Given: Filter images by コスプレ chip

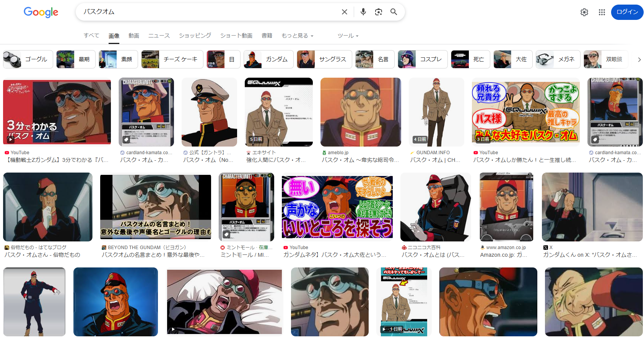Looking at the screenshot, I should (423, 59).
